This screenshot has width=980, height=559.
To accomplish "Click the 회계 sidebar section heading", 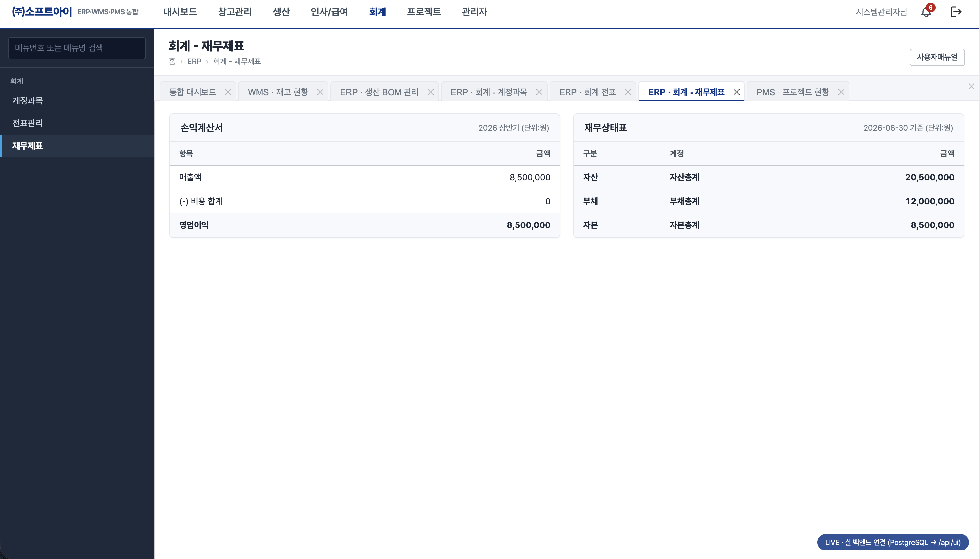I will point(16,81).
